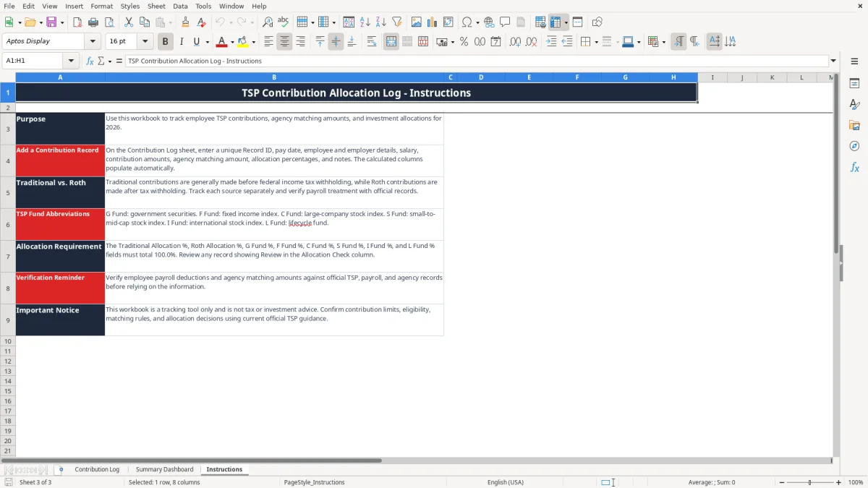Click the Clear Direct Formatting icon
868x488 pixels.
pos(202,22)
